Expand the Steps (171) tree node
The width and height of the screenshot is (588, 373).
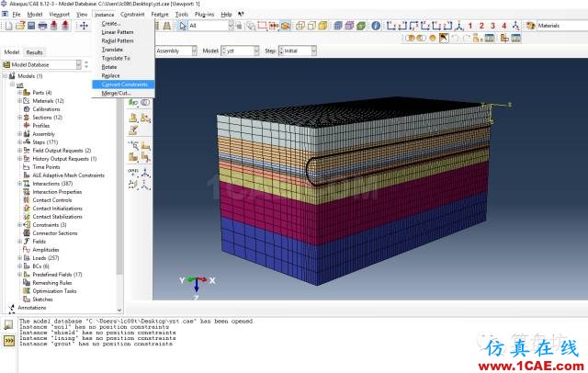(x=19, y=141)
